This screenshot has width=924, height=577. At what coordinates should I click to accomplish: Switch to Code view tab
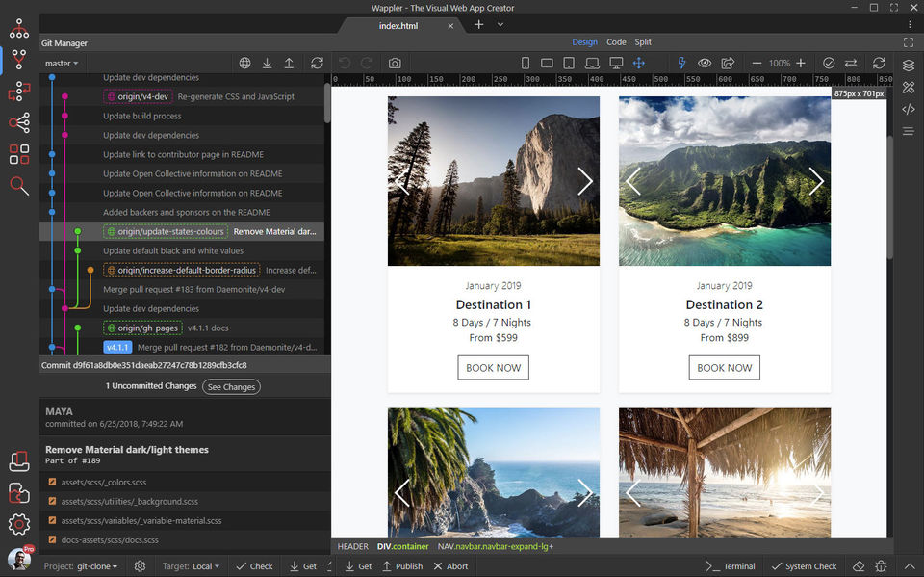[616, 42]
